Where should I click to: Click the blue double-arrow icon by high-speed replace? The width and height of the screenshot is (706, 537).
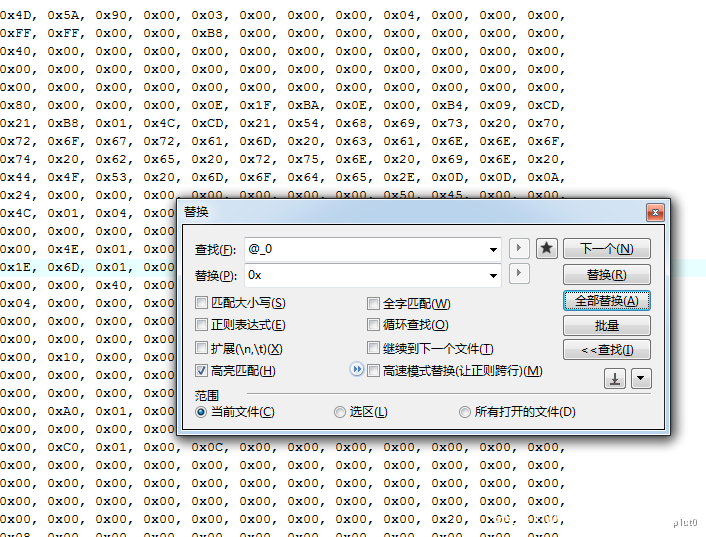(x=356, y=370)
